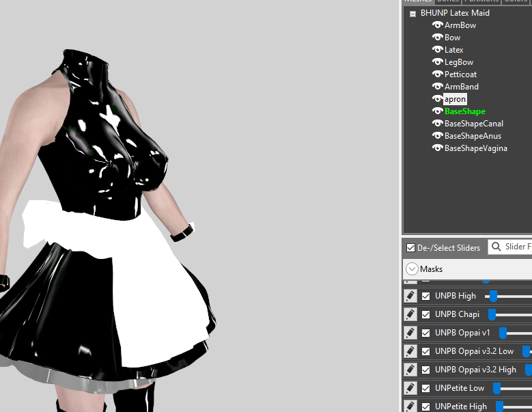Uncheck the UNPetite Low checkbox
This screenshot has width=532, height=412.
(425, 388)
